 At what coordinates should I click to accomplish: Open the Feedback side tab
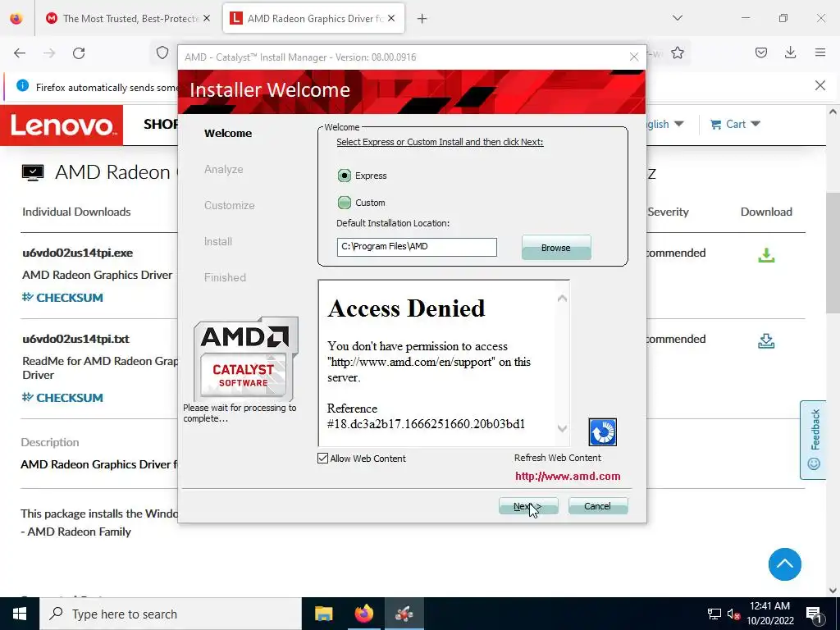[813, 440]
